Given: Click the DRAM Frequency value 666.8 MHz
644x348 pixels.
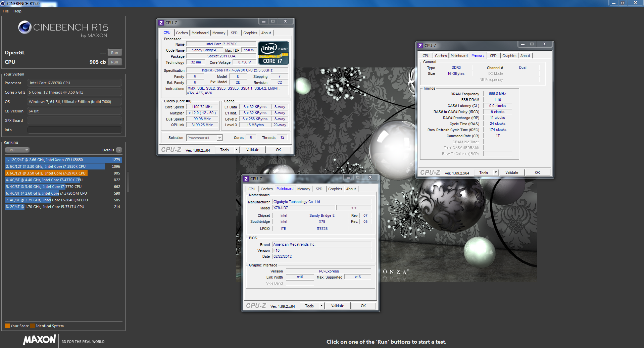Looking at the screenshot, I should pyautogui.click(x=497, y=94).
